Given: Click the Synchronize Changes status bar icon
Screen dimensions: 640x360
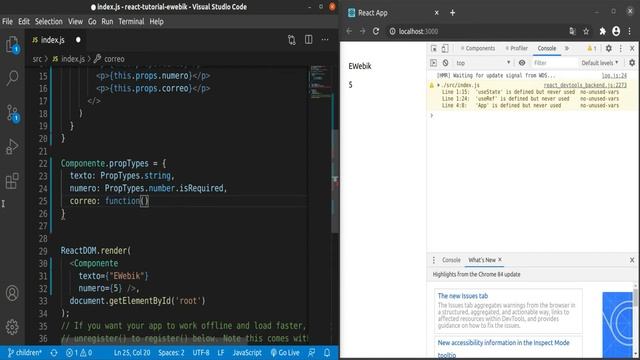Looking at the screenshot, I should coord(54,353).
